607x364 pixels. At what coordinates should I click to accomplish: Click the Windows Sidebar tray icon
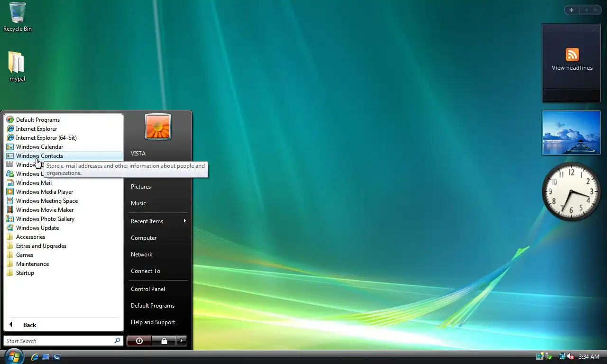pos(540,356)
